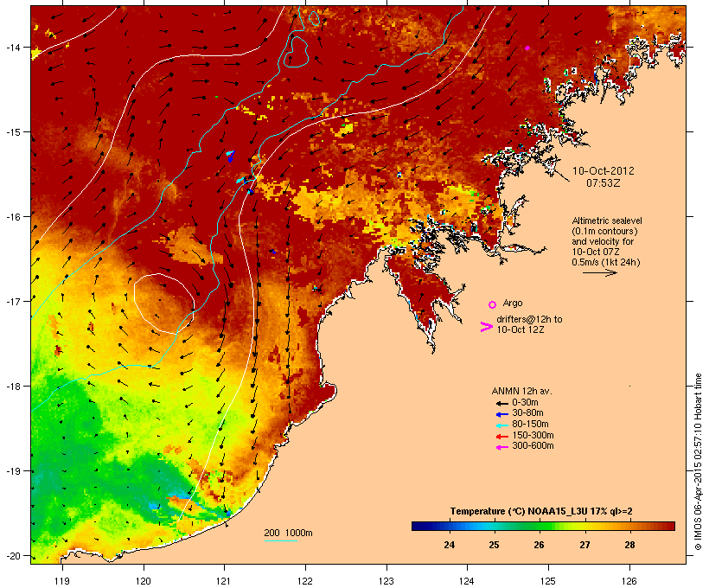Click the 10-Oct-2012 date label

604,171
